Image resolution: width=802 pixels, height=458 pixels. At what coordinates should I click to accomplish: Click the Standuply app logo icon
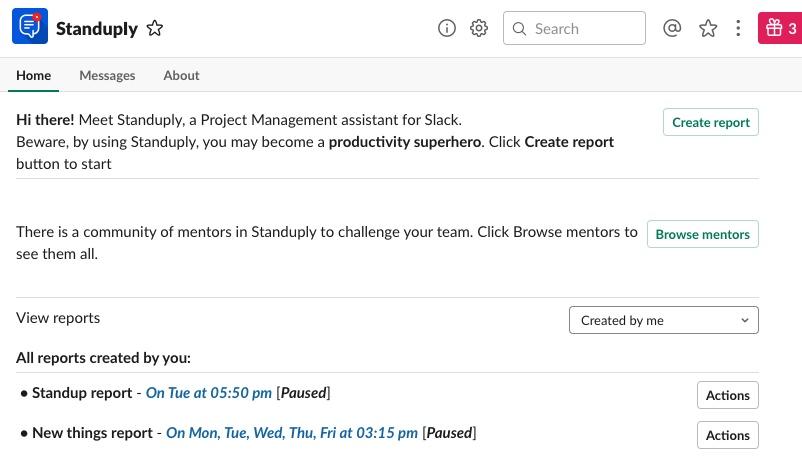tap(30, 26)
